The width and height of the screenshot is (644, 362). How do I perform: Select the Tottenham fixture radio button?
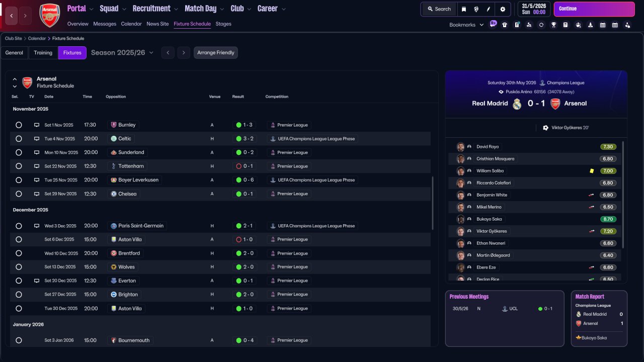point(19,166)
